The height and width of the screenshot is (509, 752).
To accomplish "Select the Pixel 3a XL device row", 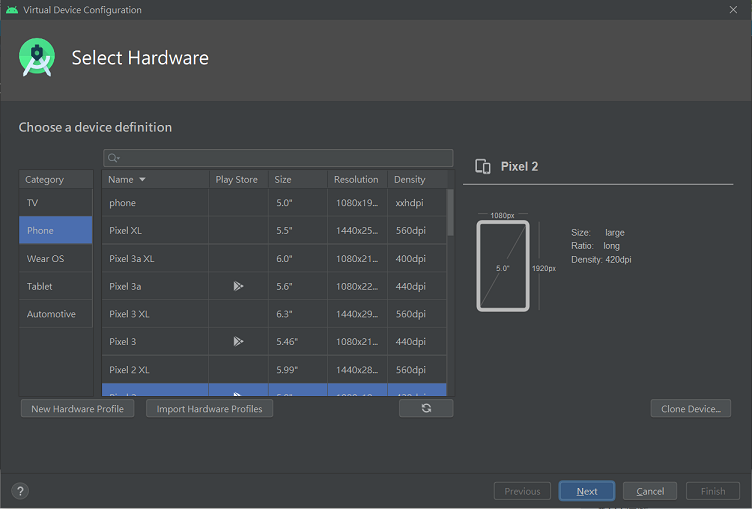I will pos(274,258).
